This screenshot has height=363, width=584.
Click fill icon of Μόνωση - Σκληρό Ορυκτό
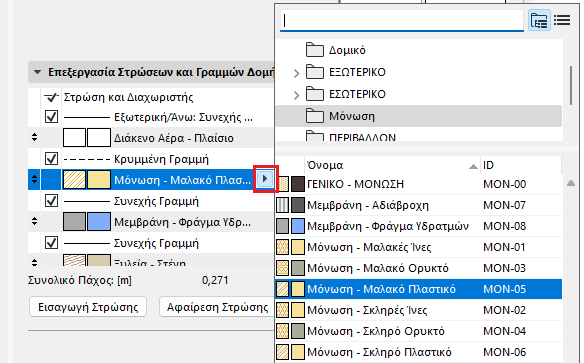(x=283, y=331)
